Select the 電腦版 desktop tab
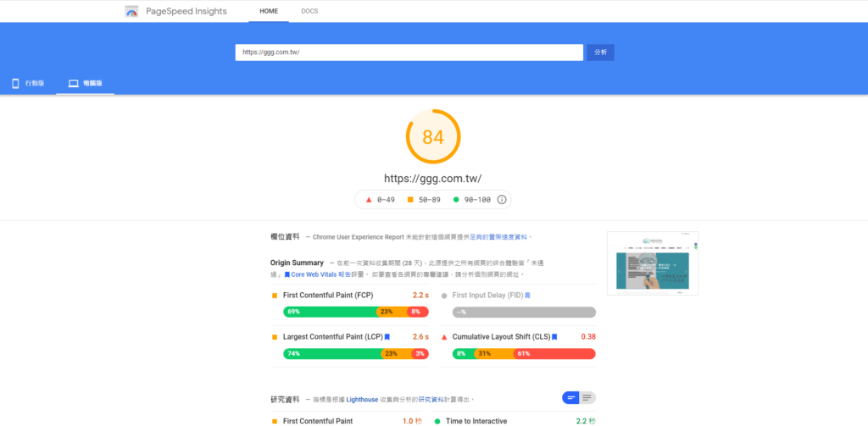 click(86, 84)
